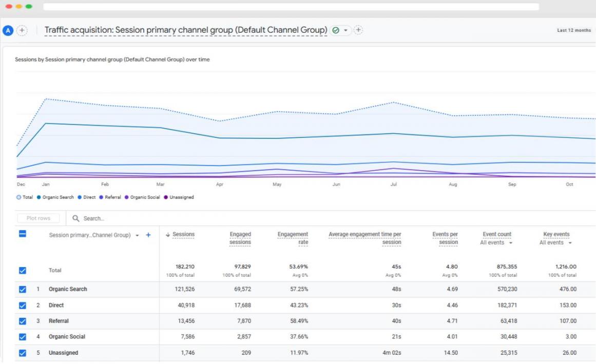Image resolution: width=596 pixels, height=364 pixels.
Task: Uncheck the Direct row checkbox
Action: (x=23, y=306)
